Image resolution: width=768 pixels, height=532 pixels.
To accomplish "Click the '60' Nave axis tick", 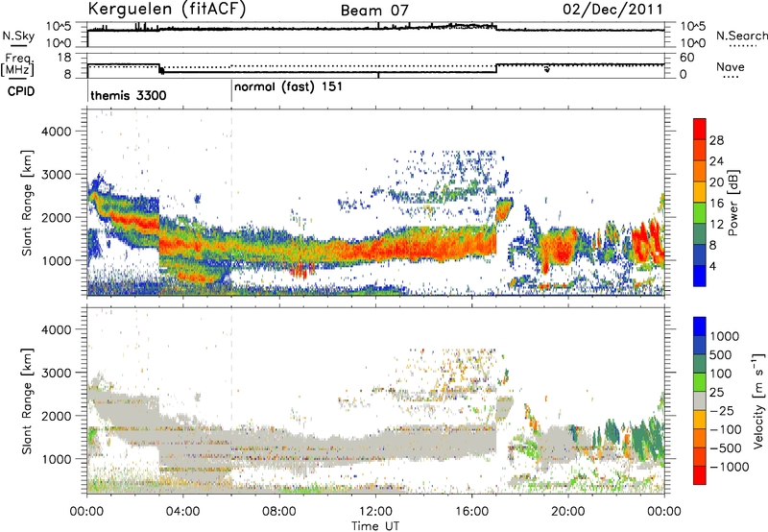I will (686, 58).
